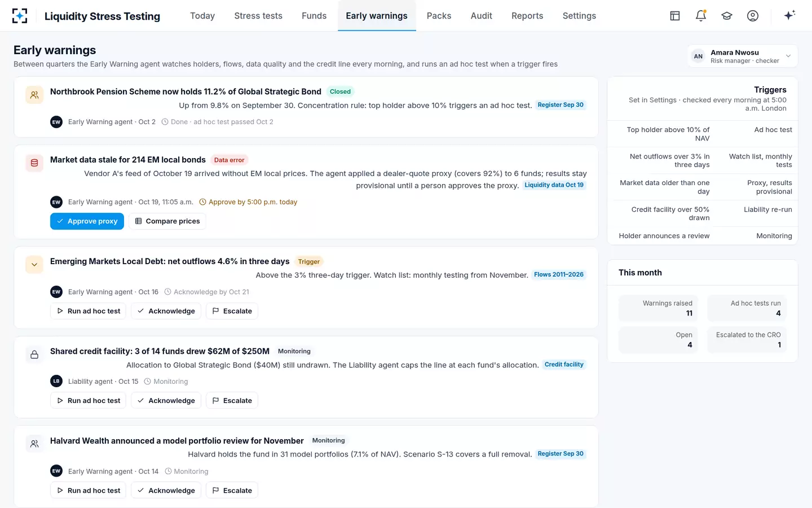Open the sparkle AI assistant icon
This screenshot has height=508, width=812.
tap(789, 15)
